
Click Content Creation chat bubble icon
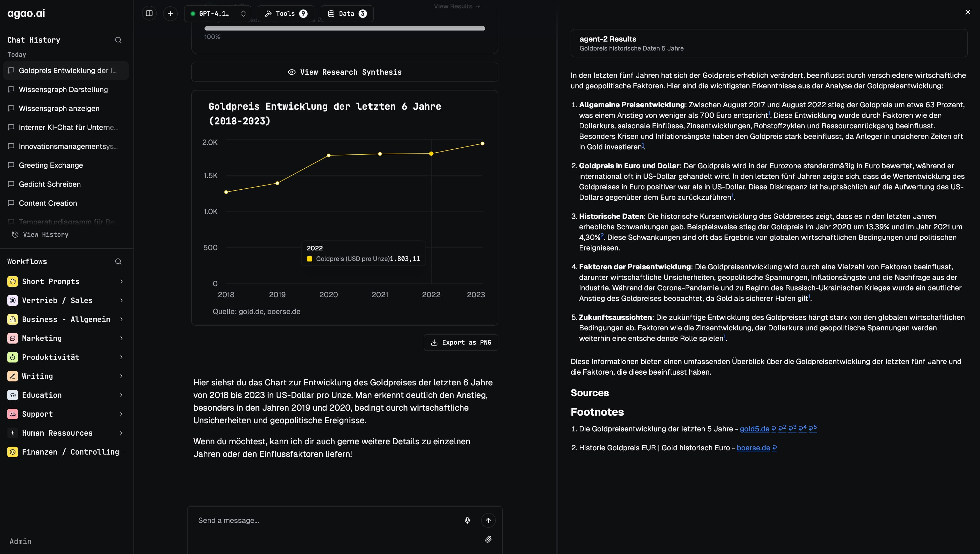(11, 203)
